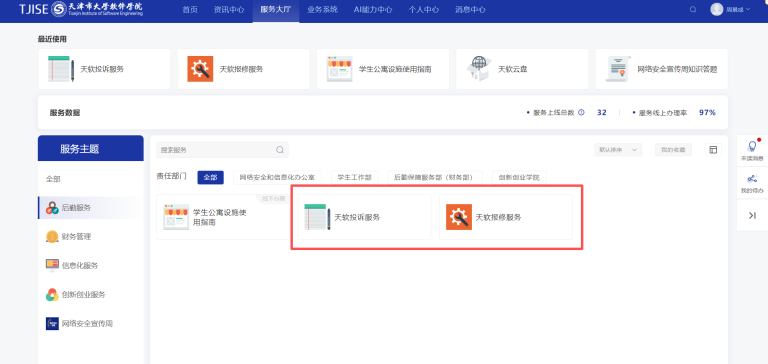Open 未读消息 lightbulb icon on side panel
768x364 pixels.
pos(752,146)
